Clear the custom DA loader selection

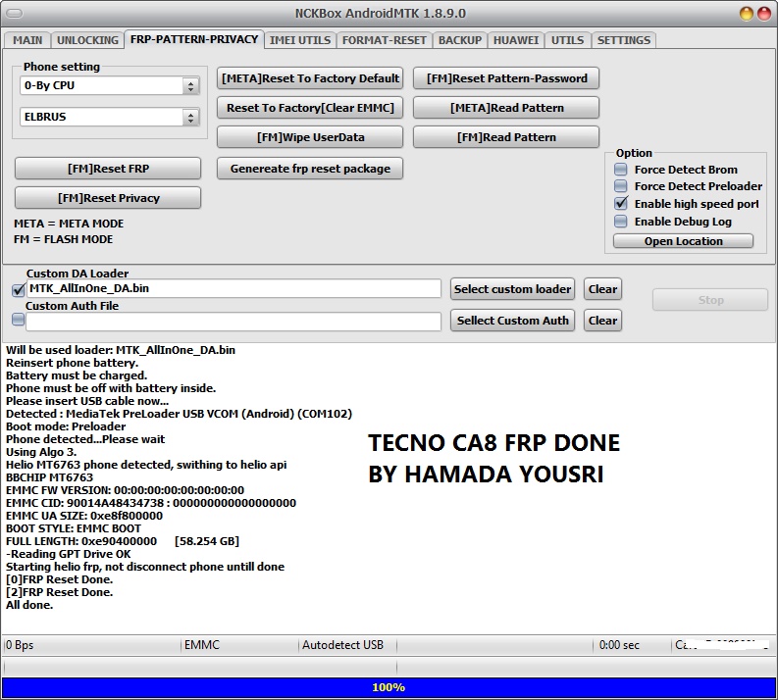[602, 289]
